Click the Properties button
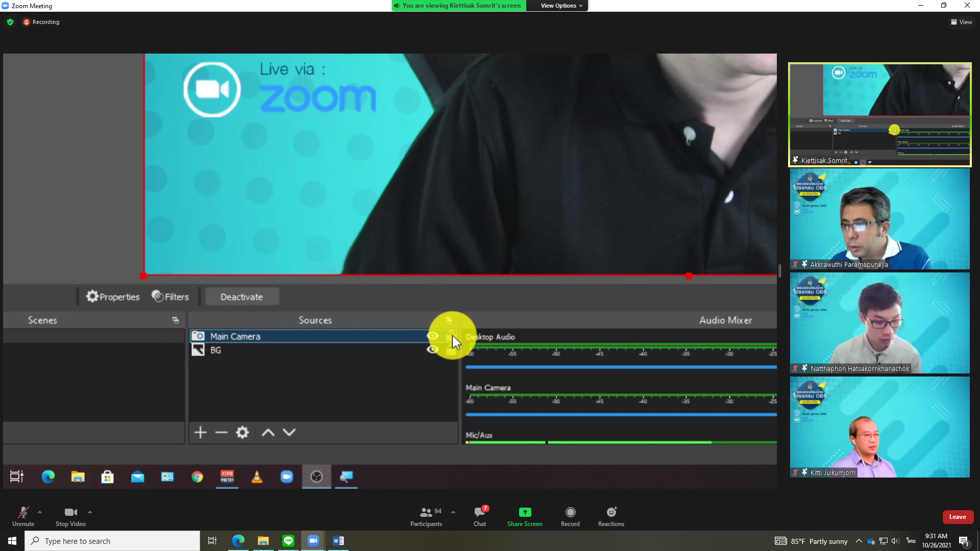The width and height of the screenshot is (980, 551). point(113,297)
